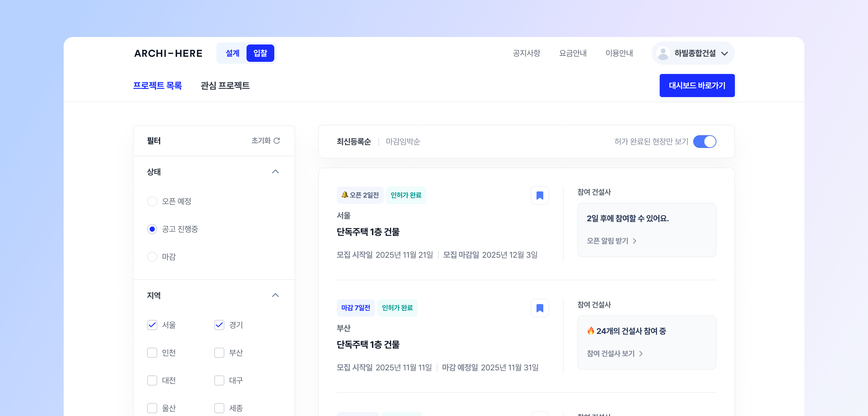Click arrow next to 참여 건설사 보기
Viewport: 868px width, 416px height.
641,353
